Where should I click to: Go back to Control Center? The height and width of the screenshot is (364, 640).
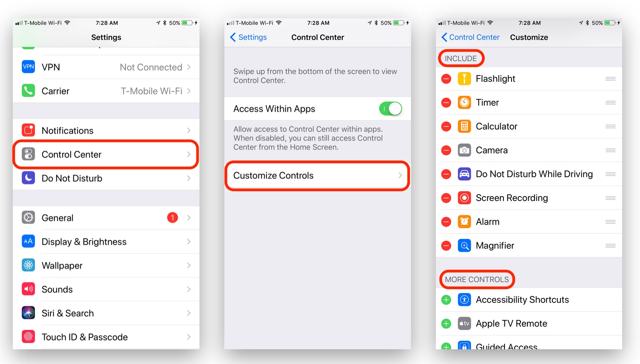tap(470, 37)
